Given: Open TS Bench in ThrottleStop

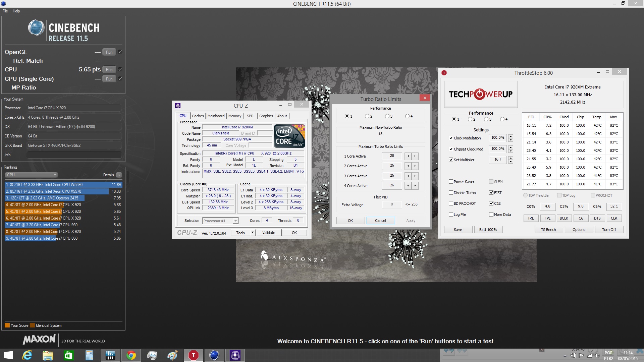Looking at the screenshot, I should click(548, 230).
